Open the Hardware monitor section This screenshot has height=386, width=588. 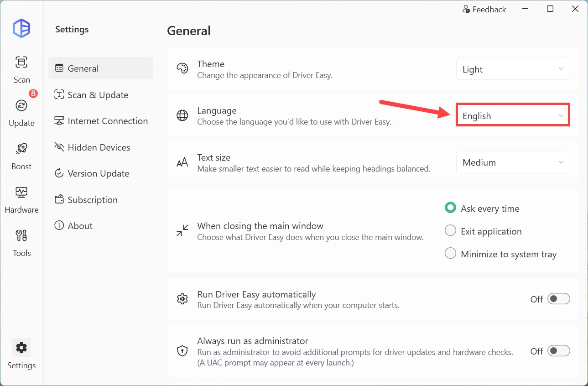(21, 199)
